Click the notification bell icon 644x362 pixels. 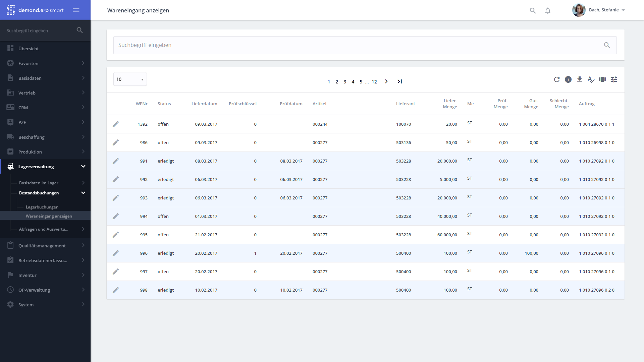548,11
